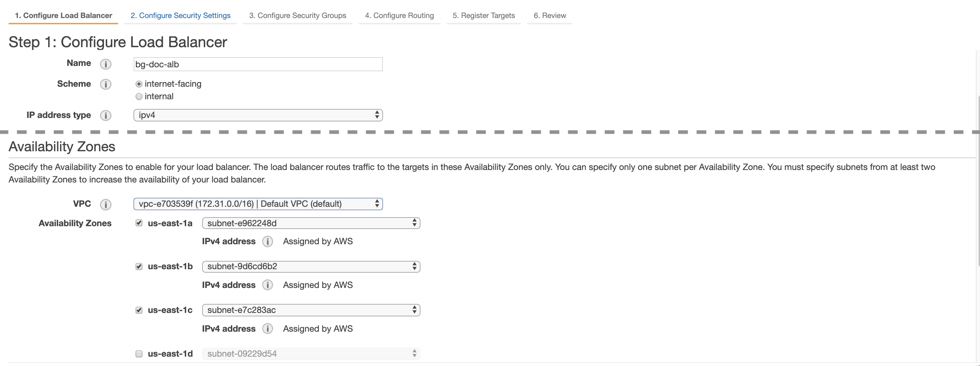Enable the us-east-1d availability zone
980x366 pixels.
point(139,354)
